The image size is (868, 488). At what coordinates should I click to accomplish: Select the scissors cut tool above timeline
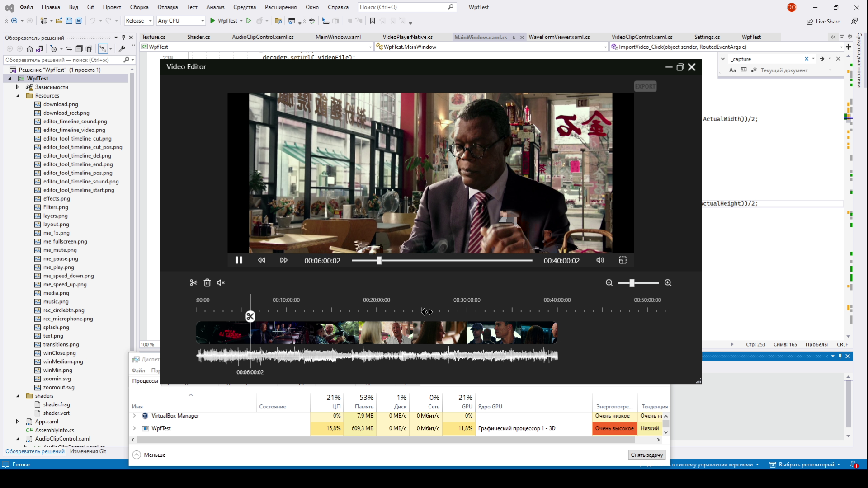click(x=193, y=283)
